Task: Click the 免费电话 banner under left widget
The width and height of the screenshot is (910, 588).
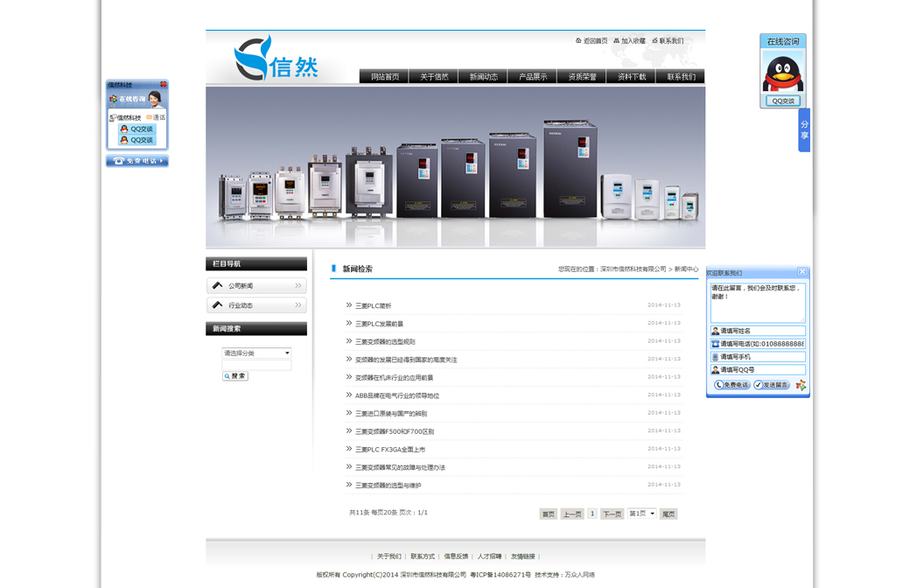Action: click(137, 161)
